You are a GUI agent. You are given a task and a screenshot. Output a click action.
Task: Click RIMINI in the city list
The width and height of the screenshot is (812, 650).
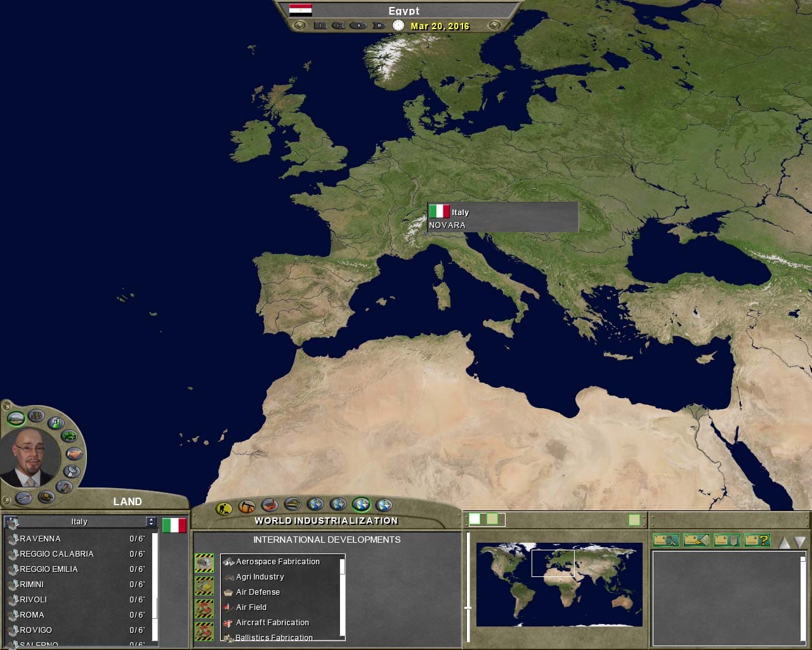coord(32,585)
